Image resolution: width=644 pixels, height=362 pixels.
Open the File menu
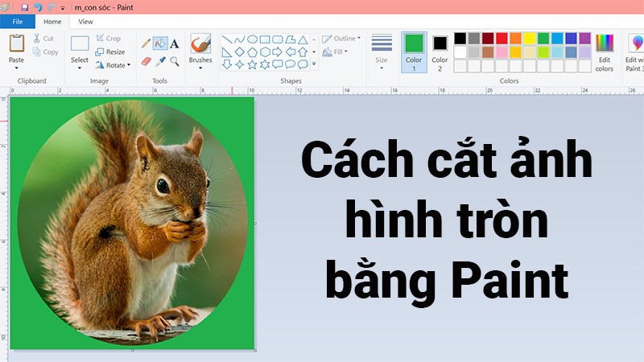[x=18, y=22]
